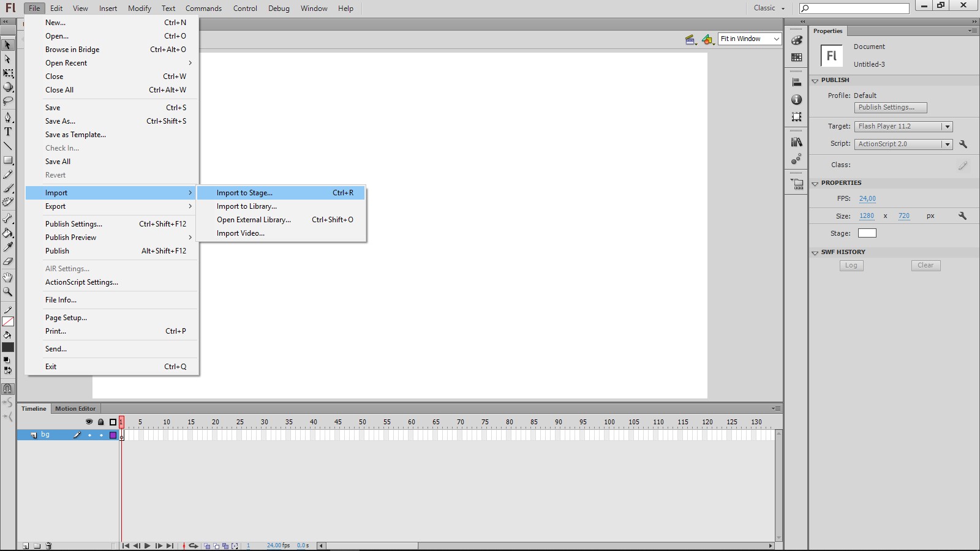Select the Eraser tool

coord(8,261)
